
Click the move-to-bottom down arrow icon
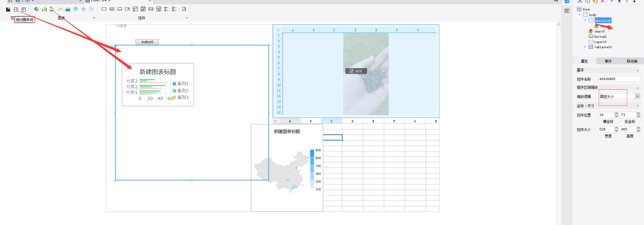tap(619, 1)
